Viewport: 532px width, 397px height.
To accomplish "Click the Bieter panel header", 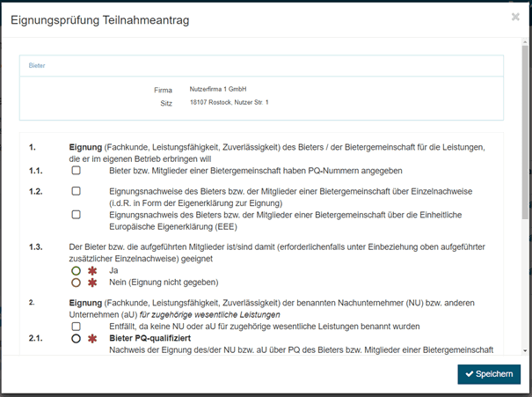I will (x=261, y=65).
